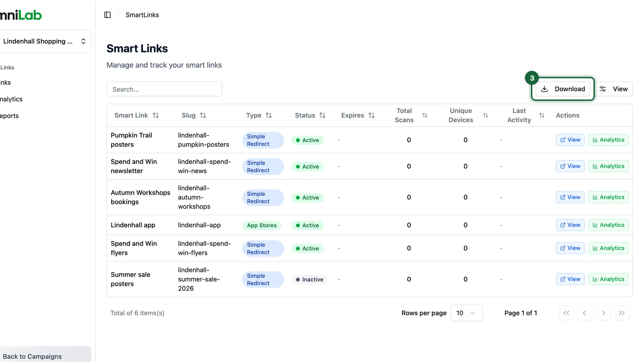
Task: View the Spend and Win flyers link
Action: (x=570, y=248)
